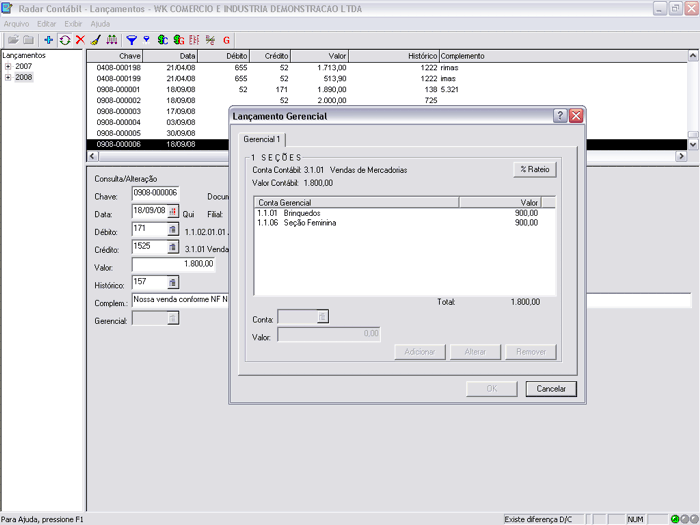Image resolution: width=700 pixels, height=525 pixels.
Task: Click the lookup icon beside Histórico field
Action: 172,282
